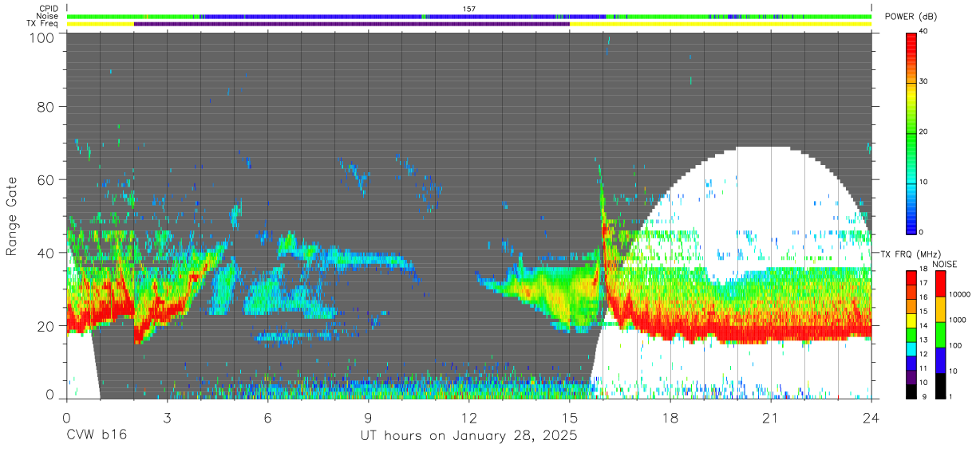Click x-axis tick label 3
Image resolution: width=980 pixels, height=452 pixels.
[x=167, y=417]
